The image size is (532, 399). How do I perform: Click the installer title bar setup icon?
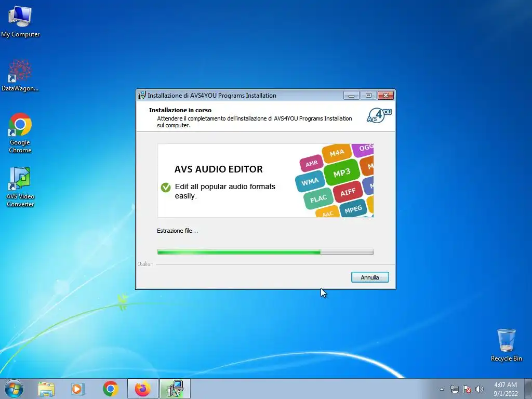(142, 96)
